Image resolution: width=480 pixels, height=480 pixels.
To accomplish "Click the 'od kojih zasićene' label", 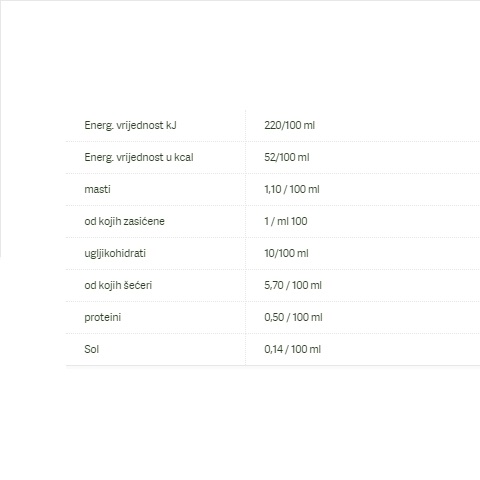I will click(x=124, y=221).
